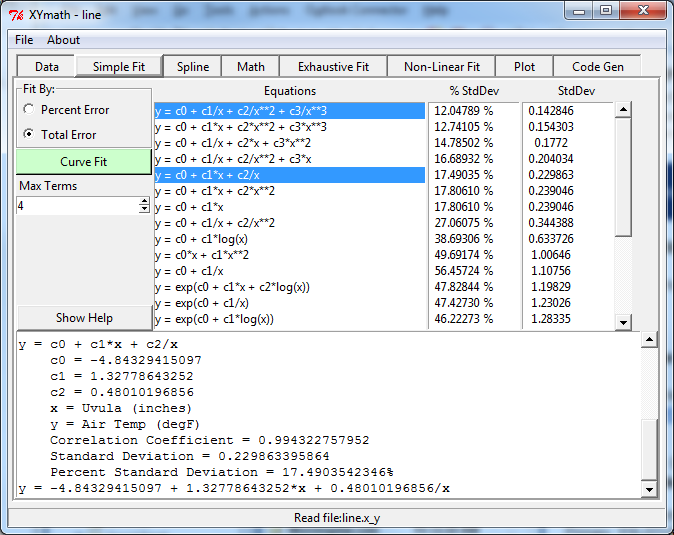Switch to the Plot tab
This screenshot has height=535, width=674.
pos(524,67)
